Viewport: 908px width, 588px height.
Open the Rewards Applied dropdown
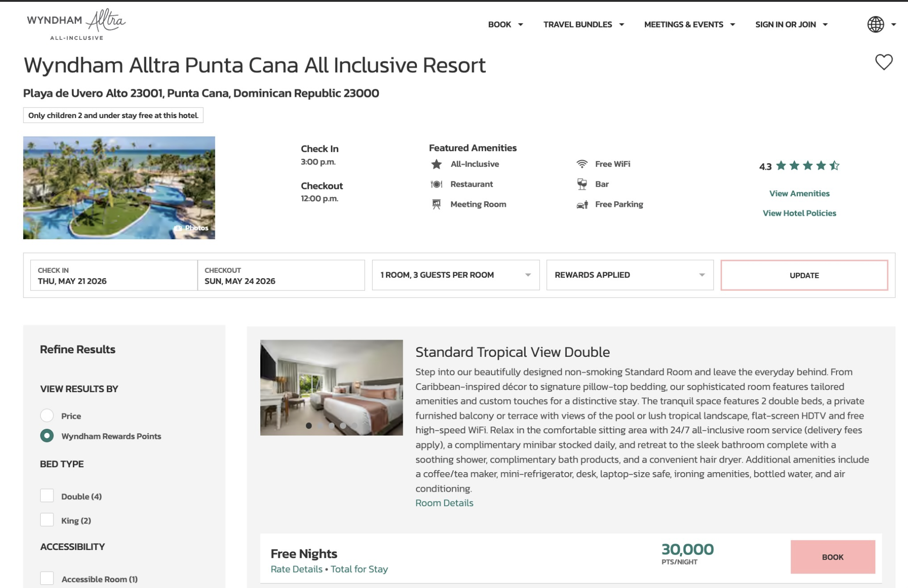coord(630,275)
